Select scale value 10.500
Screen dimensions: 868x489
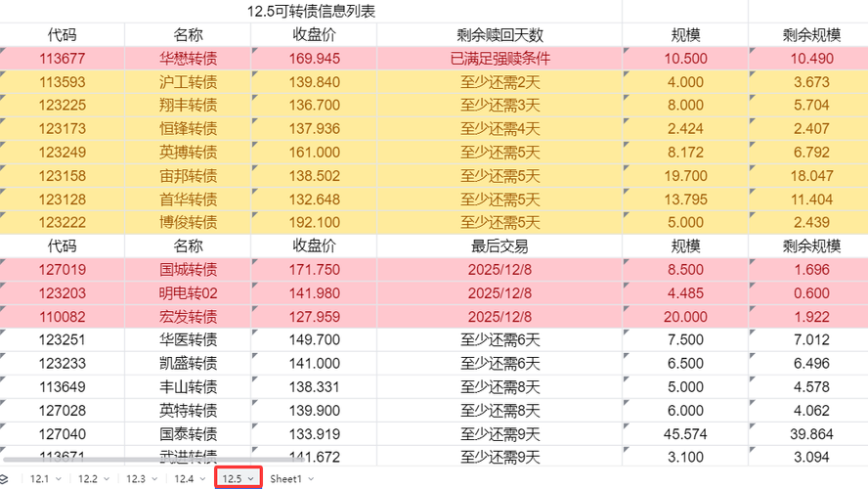point(685,58)
